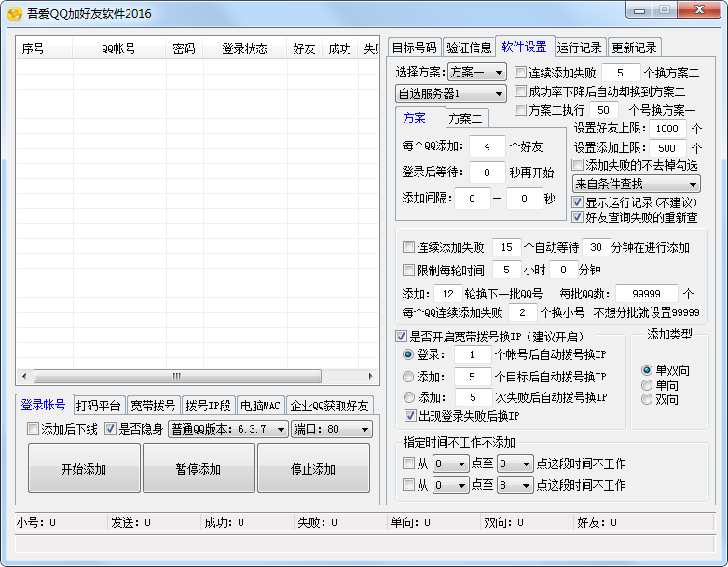Enable the 限制每轮时间 checkbox
Image resolution: width=728 pixels, height=567 pixels.
click(x=408, y=270)
